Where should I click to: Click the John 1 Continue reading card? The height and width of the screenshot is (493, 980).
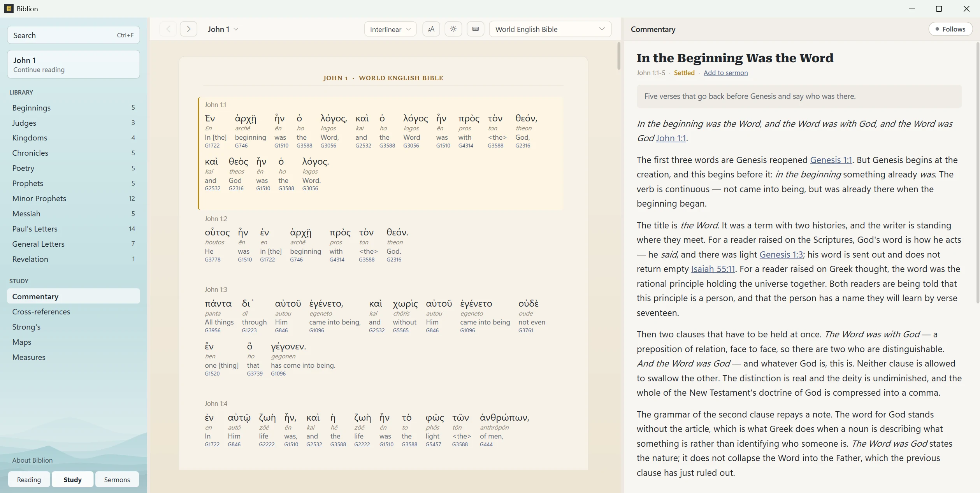(74, 64)
